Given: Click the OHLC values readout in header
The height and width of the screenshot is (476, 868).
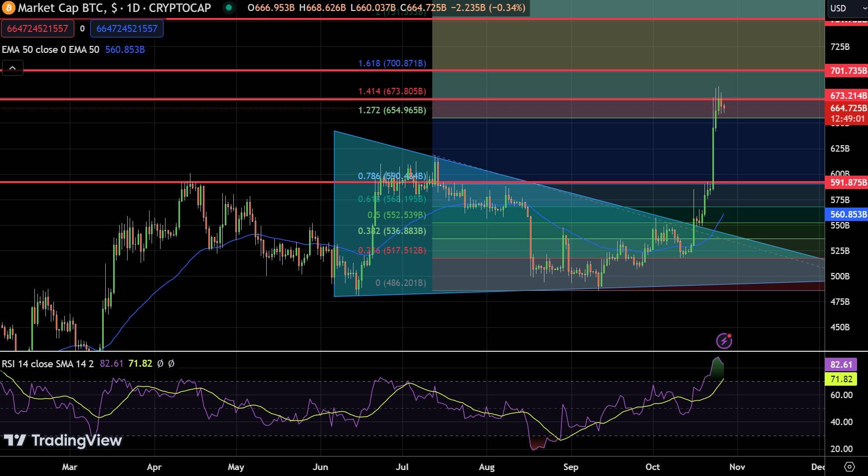Looking at the screenshot, I should [386, 7].
